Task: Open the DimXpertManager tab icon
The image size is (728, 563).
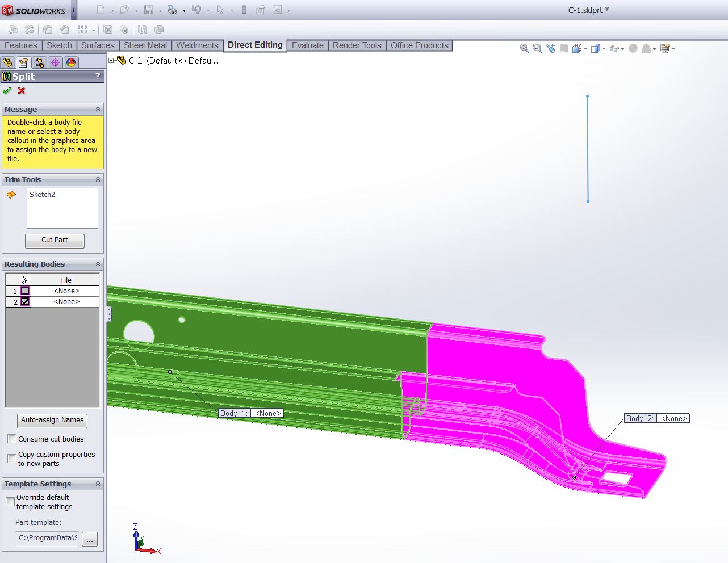Action: (x=55, y=62)
